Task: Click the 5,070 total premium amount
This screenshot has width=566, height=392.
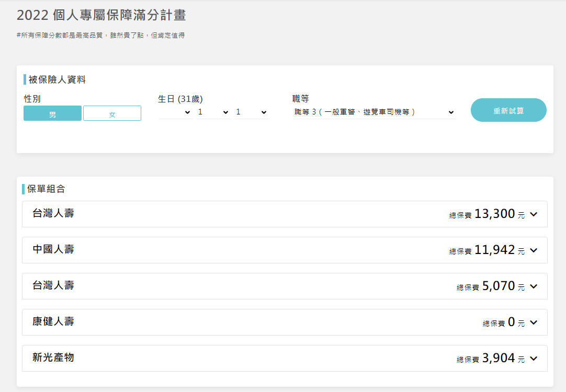Action: 499,286
